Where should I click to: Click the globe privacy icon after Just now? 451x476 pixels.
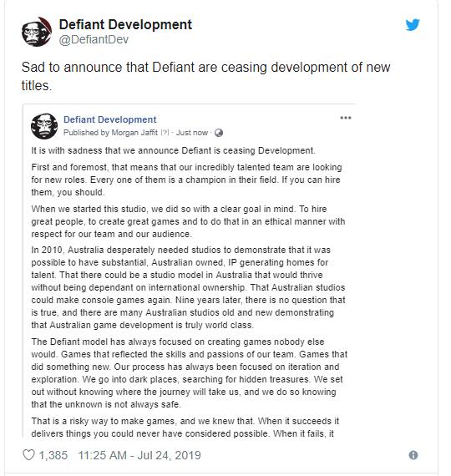click(x=219, y=133)
